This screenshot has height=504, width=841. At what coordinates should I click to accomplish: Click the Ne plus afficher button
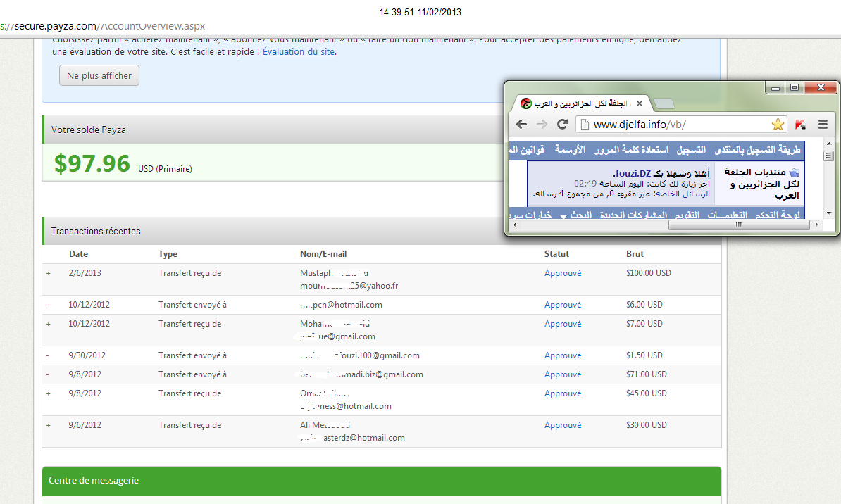(x=99, y=75)
